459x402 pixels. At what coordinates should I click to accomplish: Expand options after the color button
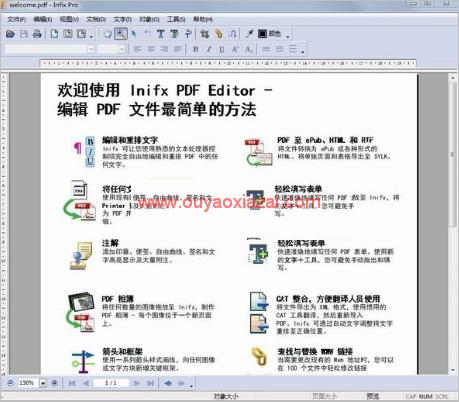tap(288, 36)
